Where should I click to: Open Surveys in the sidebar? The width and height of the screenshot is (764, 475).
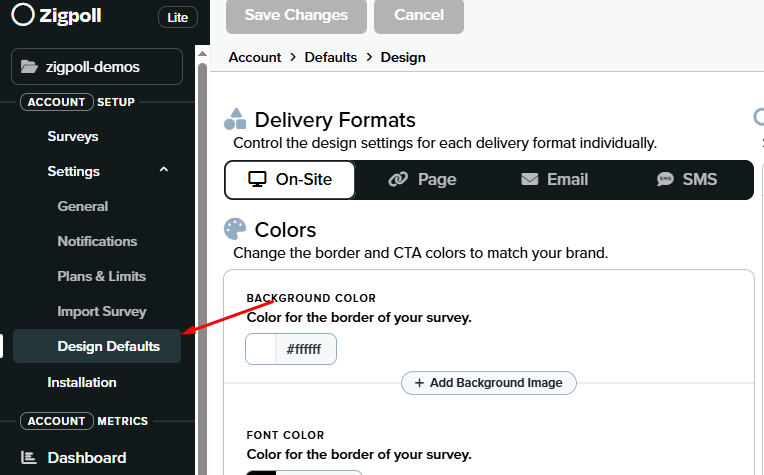[73, 136]
